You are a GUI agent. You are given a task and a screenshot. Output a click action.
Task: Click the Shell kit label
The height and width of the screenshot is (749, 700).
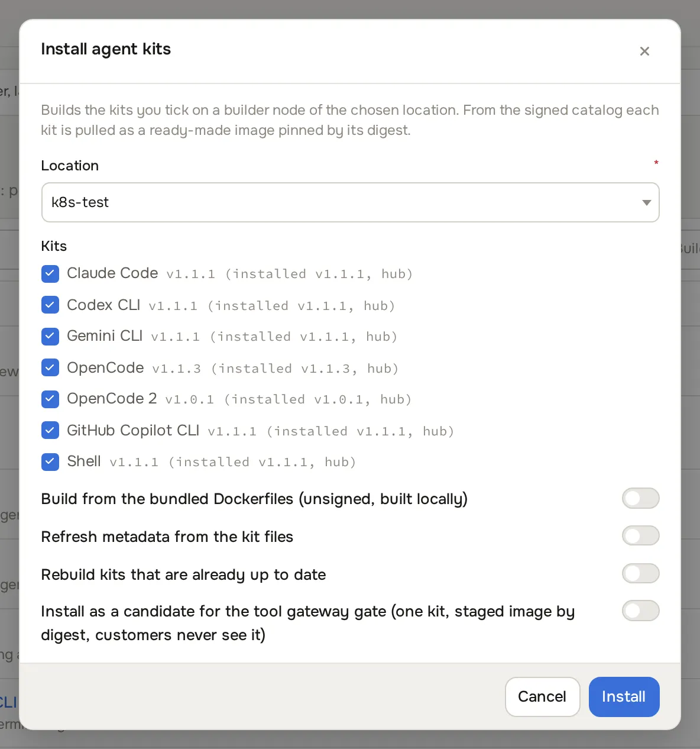point(84,461)
